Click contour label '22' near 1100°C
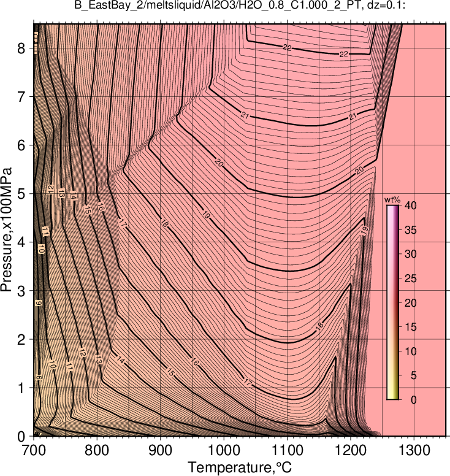Image resolution: width=450 pixels, height=476 pixels. click(x=287, y=47)
